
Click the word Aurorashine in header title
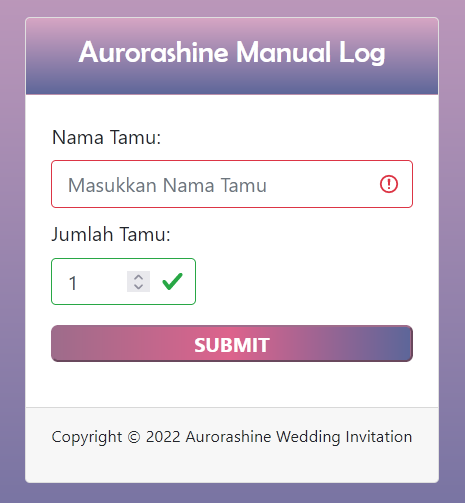click(x=153, y=52)
